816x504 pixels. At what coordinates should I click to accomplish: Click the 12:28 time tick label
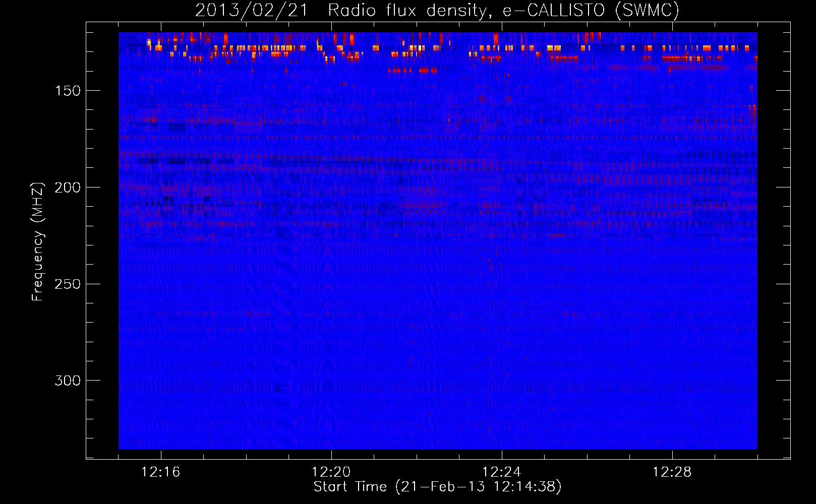[672, 472]
